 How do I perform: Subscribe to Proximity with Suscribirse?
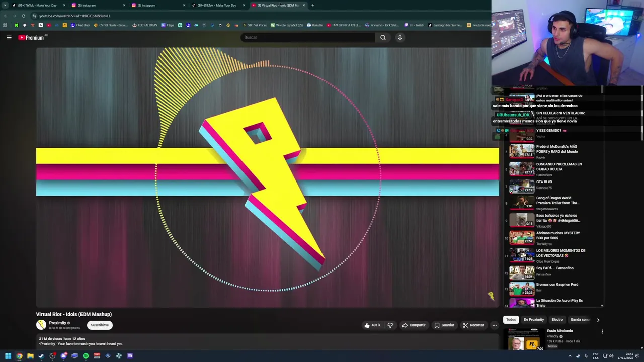click(x=100, y=325)
